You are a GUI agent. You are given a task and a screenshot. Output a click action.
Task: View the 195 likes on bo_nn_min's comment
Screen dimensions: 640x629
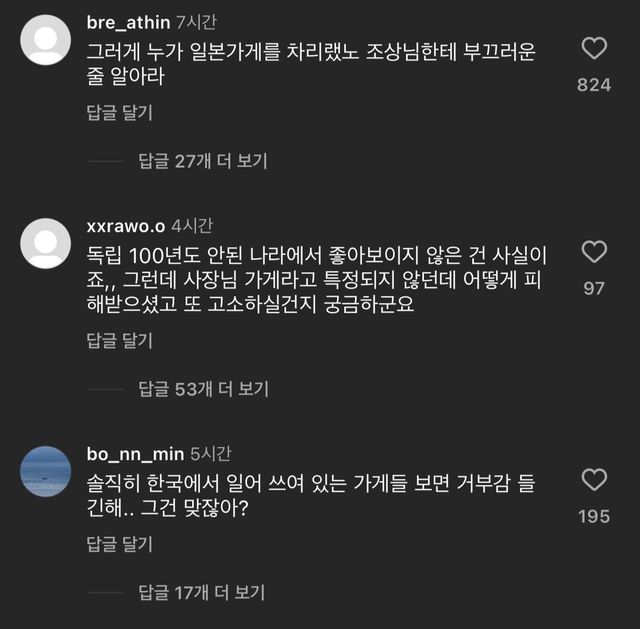[x=594, y=516]
